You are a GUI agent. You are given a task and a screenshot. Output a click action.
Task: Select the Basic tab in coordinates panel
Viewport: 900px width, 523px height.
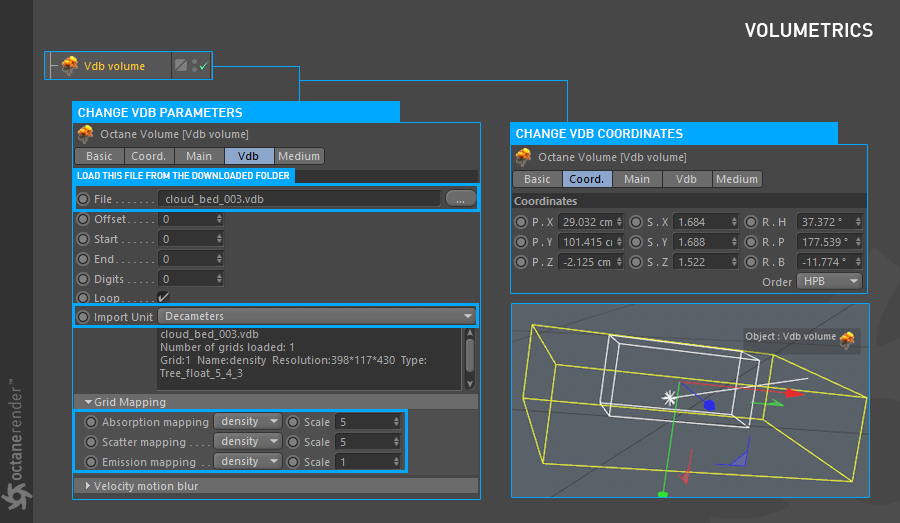(x=537, y=179)
